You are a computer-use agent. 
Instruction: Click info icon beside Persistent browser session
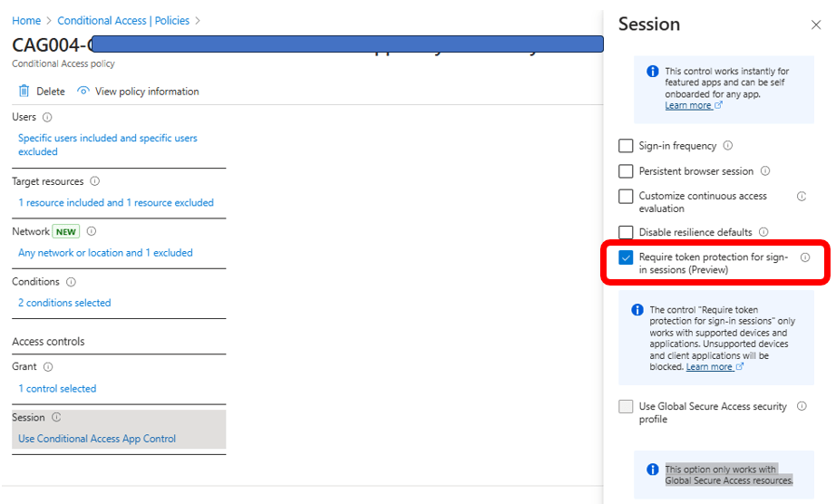point(765,171)
